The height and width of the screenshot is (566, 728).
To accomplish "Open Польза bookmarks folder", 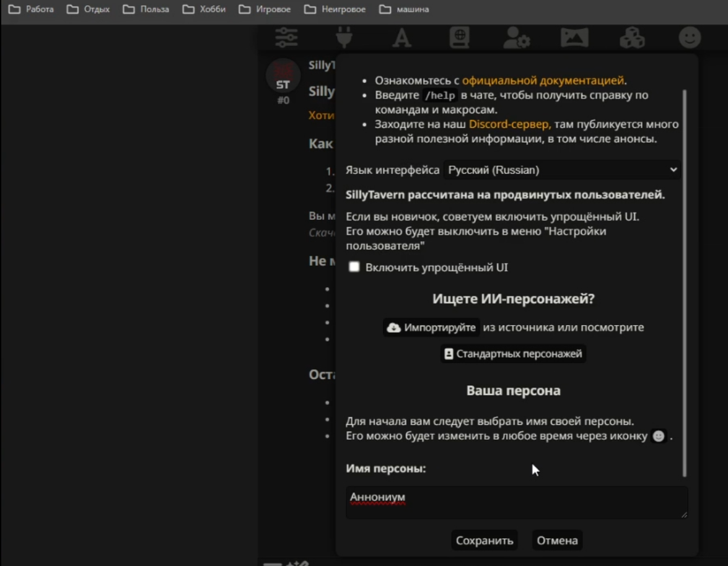I will tap(146, 9).
